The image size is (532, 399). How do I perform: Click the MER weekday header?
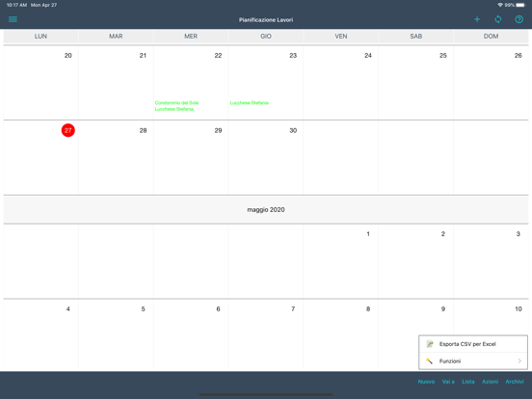tap(191, 37)
